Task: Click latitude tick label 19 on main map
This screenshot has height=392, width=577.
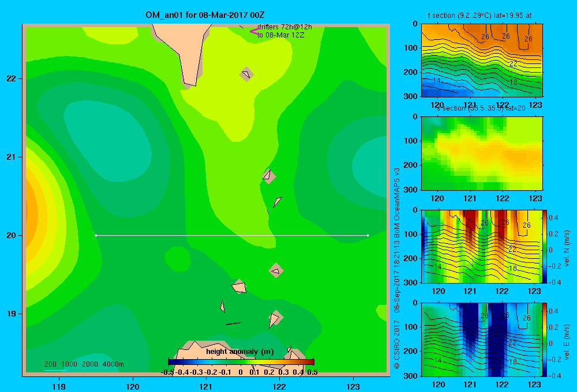Action: 12,314
